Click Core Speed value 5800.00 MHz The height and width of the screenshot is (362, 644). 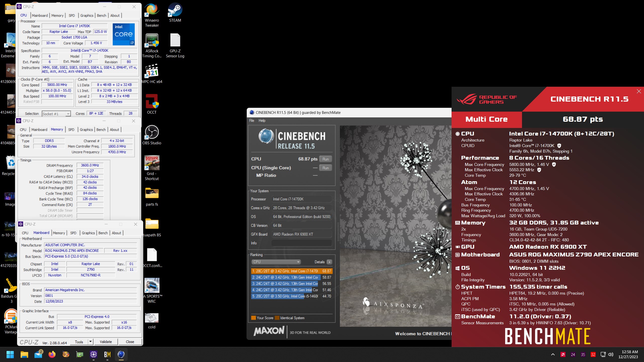(x=57, y=85)
